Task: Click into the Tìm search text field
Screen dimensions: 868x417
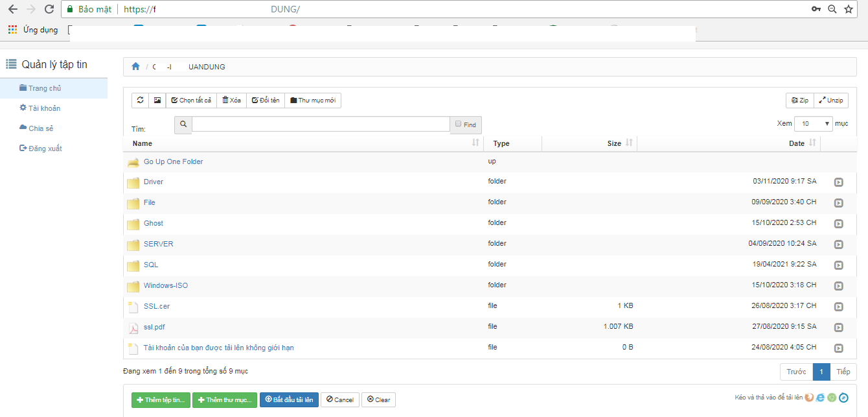Action: point(321,125)
